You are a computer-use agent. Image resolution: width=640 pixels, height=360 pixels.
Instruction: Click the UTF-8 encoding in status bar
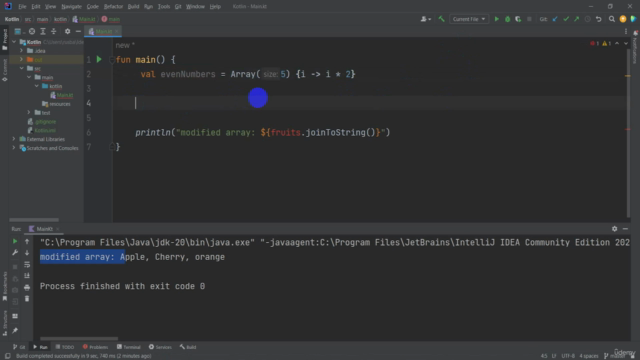point(568,356)
